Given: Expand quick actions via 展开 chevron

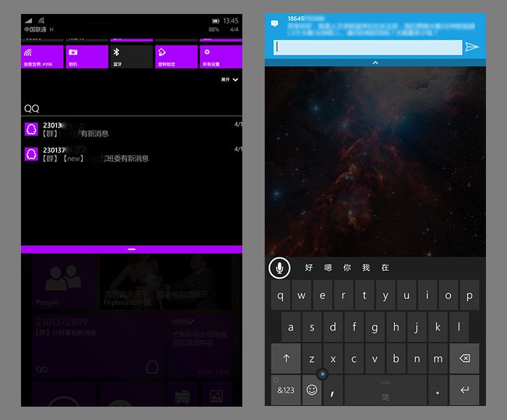Looking at the screenshot, I should point(230,80).
